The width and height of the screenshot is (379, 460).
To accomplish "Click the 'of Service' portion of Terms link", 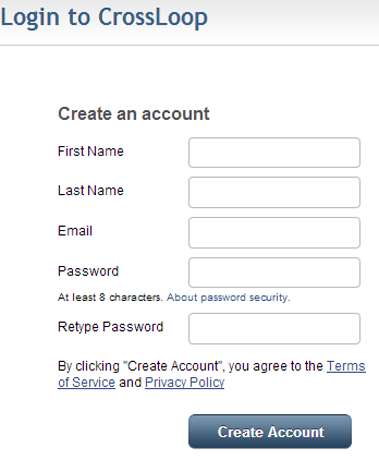I will point(87,382).
